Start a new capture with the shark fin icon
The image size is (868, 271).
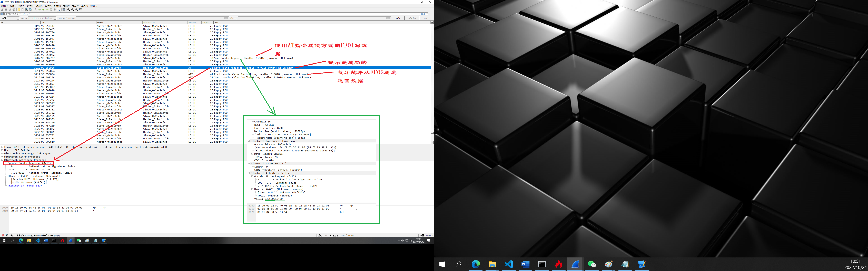2,10
